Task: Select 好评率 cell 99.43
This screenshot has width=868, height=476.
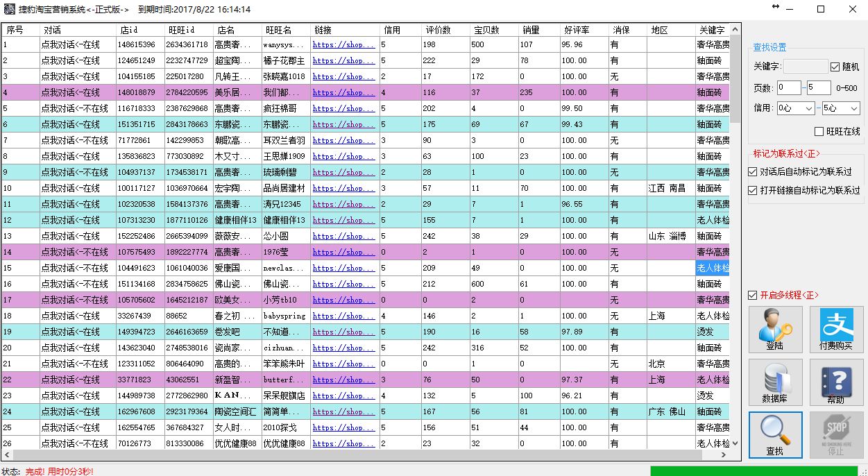Action: coord(584,124)
